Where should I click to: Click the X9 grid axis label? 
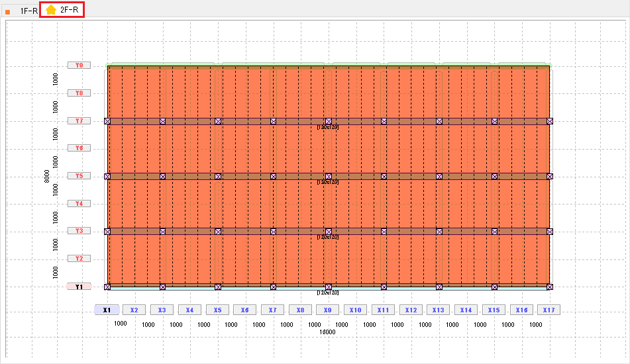click(328, 310)
